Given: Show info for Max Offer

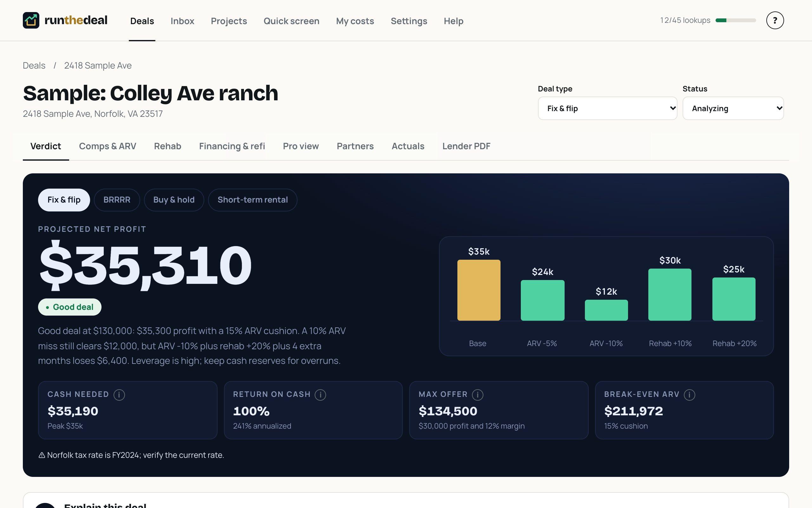Looking at the screenshot, I should coord(477,395).
